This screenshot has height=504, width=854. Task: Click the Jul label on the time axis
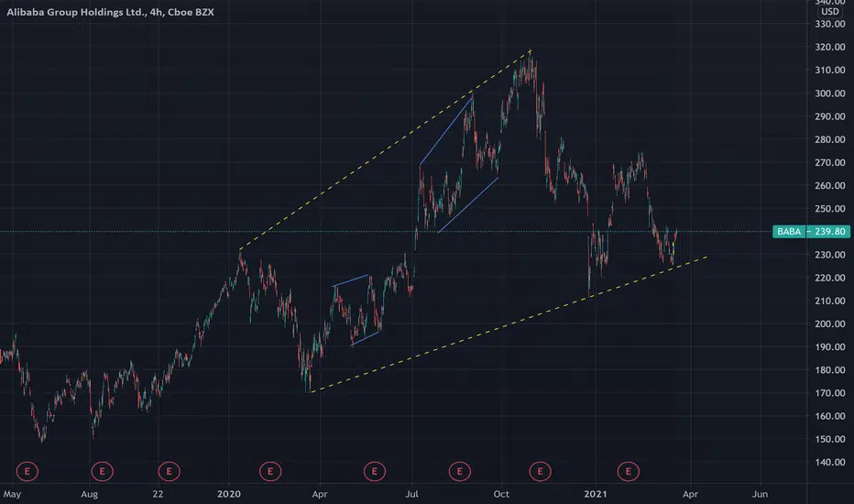pos(411,494)
